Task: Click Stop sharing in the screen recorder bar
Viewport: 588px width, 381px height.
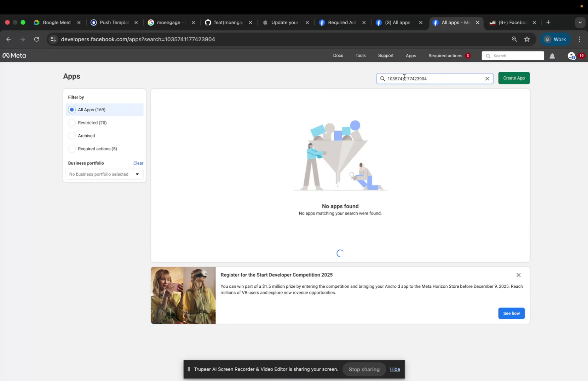Action: point(364,369)
